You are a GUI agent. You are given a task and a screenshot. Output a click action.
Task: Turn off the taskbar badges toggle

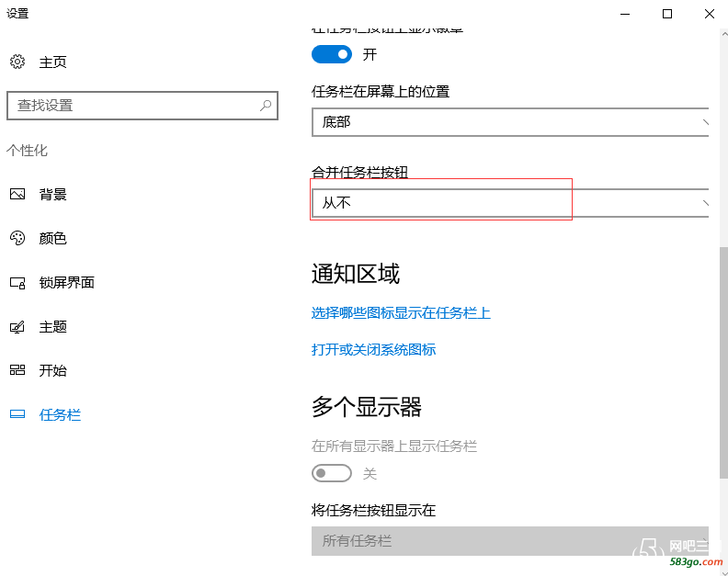[332, 54]
